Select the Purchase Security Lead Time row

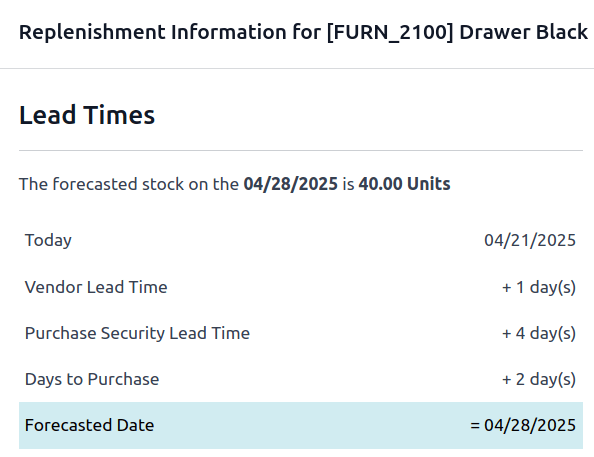point(301,333)
